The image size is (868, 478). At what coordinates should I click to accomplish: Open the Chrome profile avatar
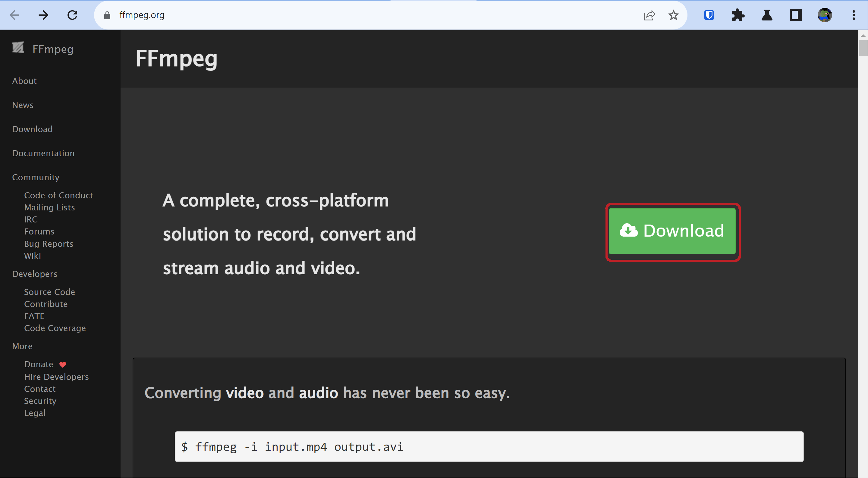[x=825, y=15]
